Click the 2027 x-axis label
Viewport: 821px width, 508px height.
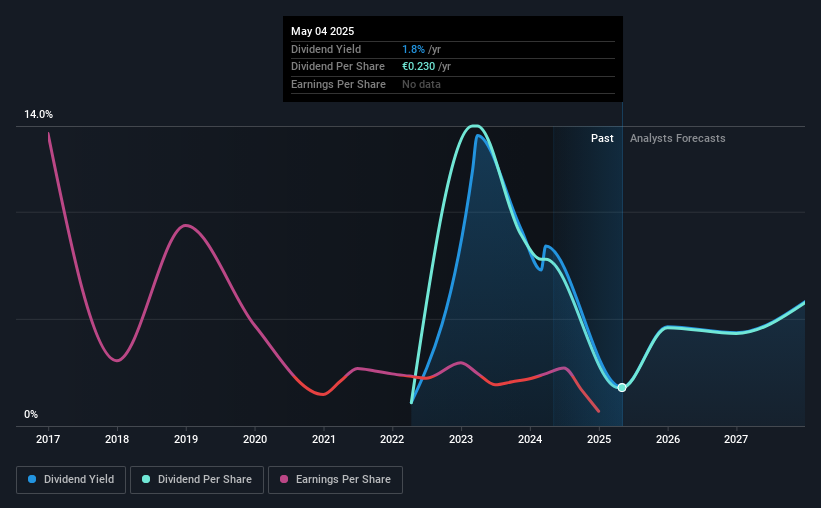point(736,439)
